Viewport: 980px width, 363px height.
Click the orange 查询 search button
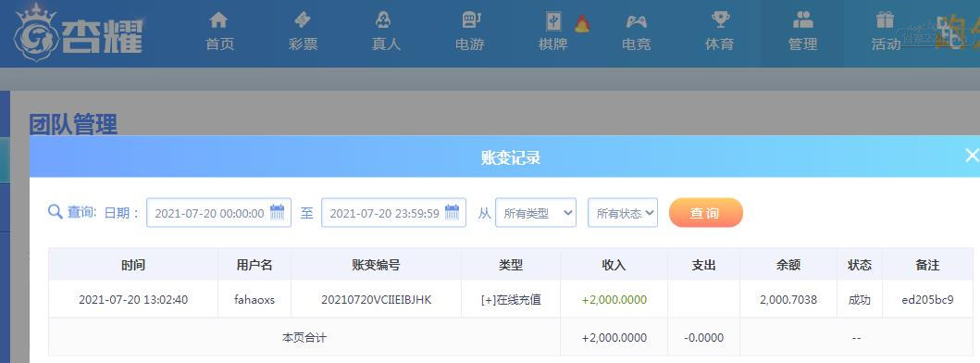point(706,213)
